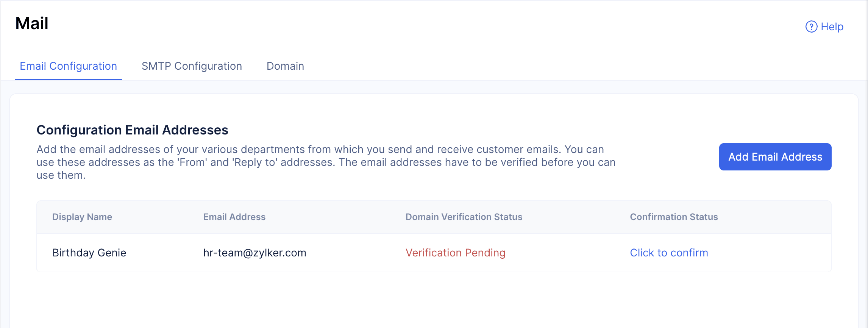Click the Domain Verification Status column header
The width and height of the screenshot is (868, 328).
click(464, 217)
